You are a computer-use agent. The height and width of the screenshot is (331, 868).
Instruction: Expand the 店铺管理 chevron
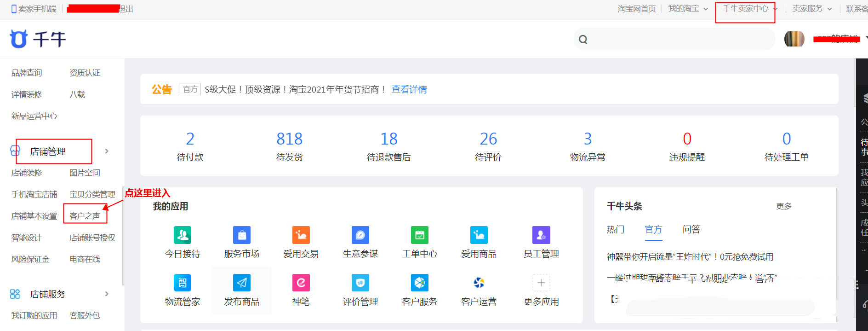107,151
